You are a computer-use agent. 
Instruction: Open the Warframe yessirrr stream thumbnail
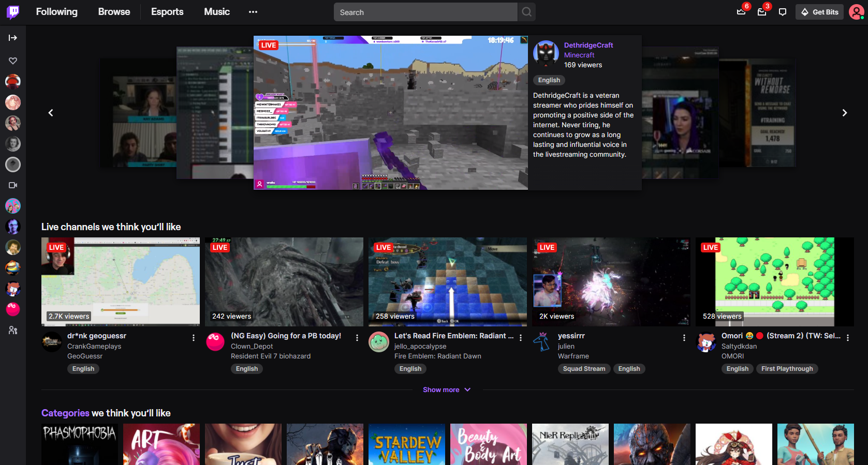(611, 282)
